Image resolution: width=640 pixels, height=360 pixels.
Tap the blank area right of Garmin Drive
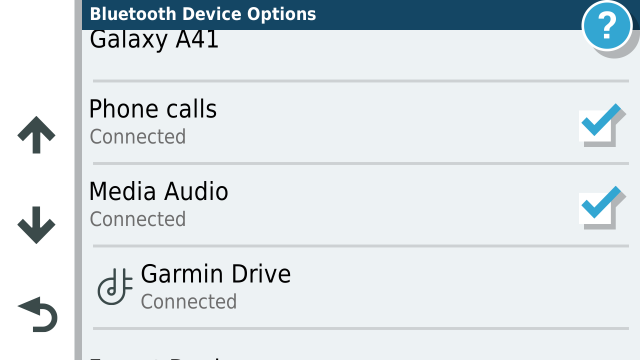pos(457,287)
